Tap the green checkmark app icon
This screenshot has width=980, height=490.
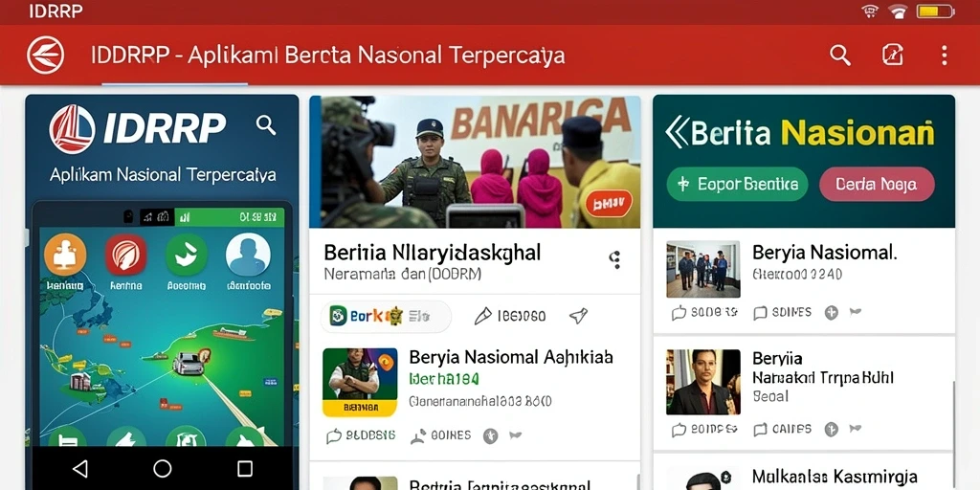(x=187, y=255)
